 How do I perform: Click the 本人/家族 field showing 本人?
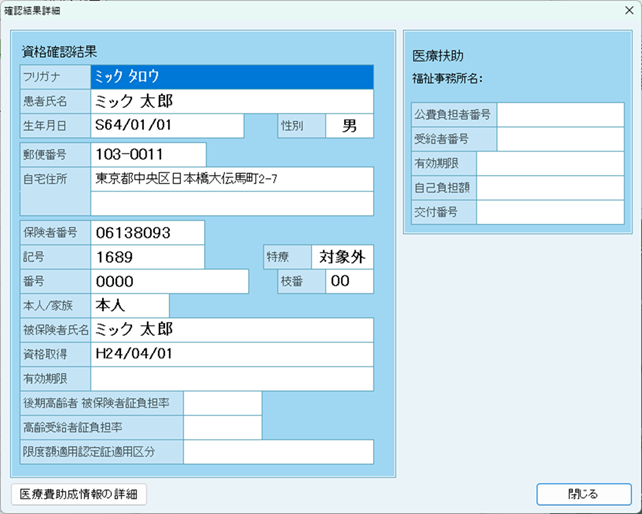(130, 305)
